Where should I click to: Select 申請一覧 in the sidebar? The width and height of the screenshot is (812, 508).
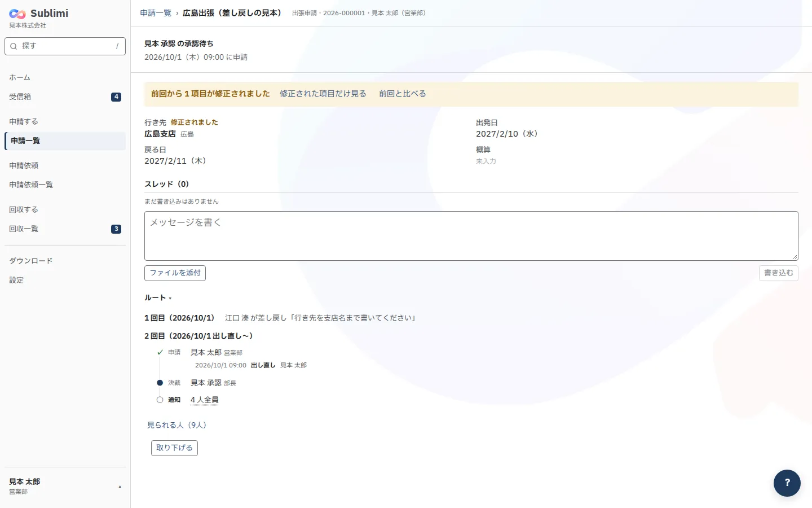pyautogui.click(x=65, y=141)
